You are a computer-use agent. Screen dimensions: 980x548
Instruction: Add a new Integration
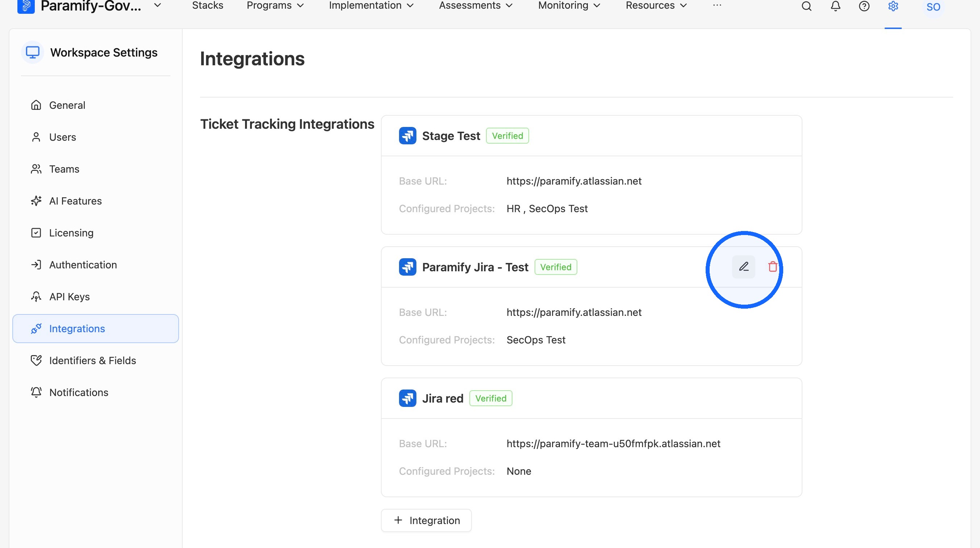pyautogui.click(x=426, y=520)
